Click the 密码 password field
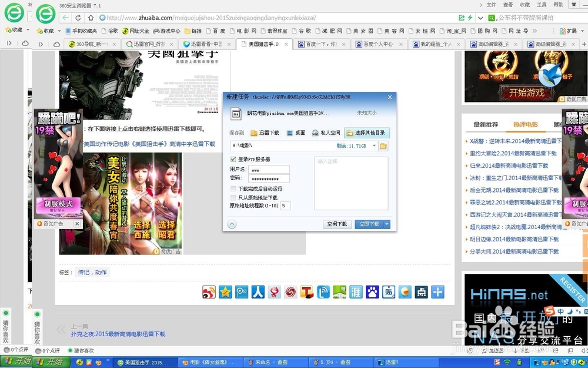Image resolution: width=588 pixels, height=368 pixels. (269, 179)
